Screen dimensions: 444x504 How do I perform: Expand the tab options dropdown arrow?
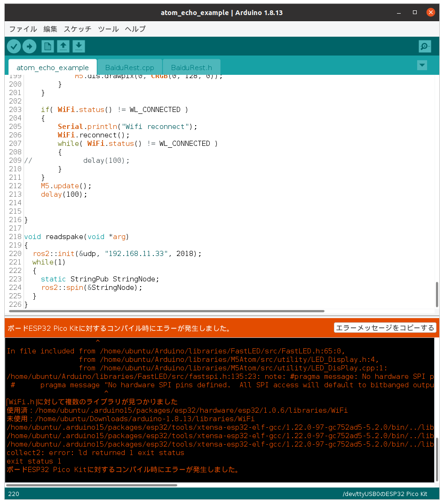(x=422, y=65)
